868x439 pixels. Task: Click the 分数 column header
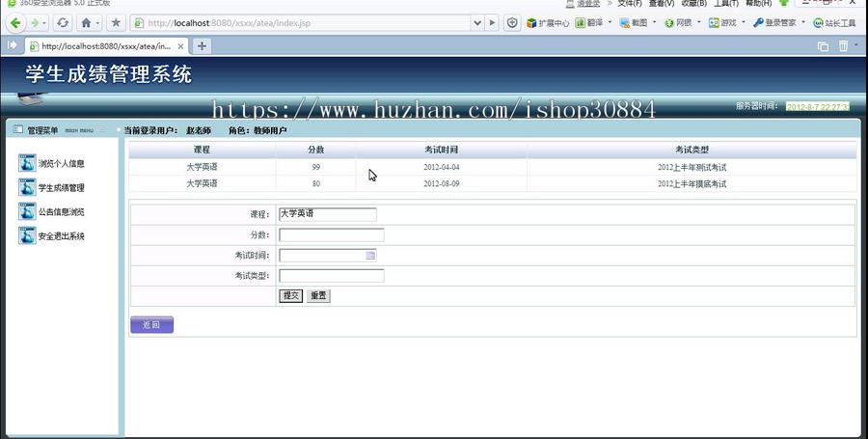coord(316,150)
